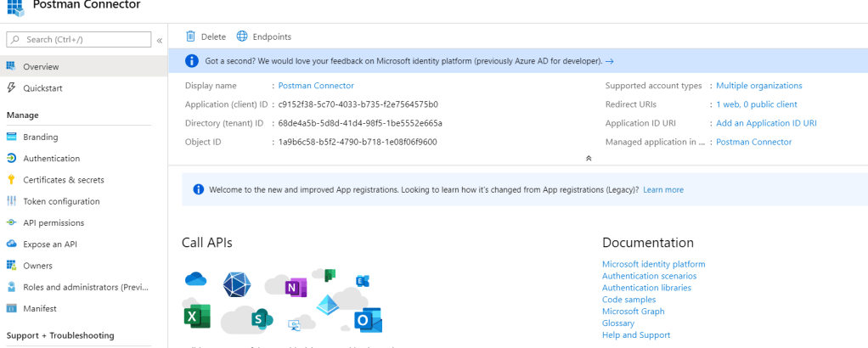Open Endpoints via the globe icon
The width and height of the screenshot is (868, 348).
(242, 36)
